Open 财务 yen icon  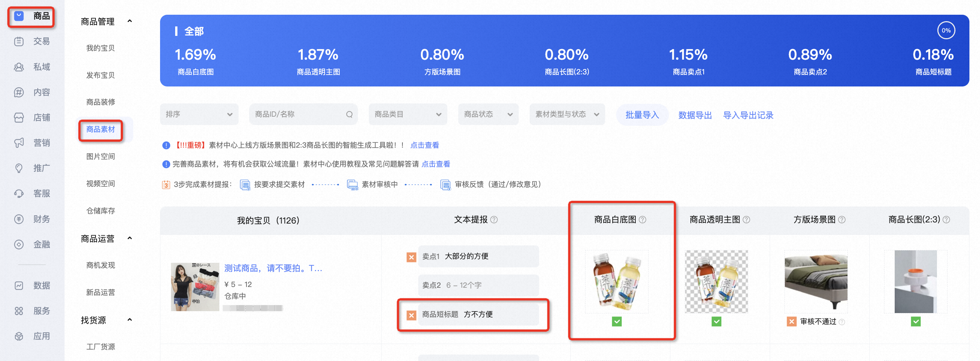pyautogui.click(x=18, y=219)
